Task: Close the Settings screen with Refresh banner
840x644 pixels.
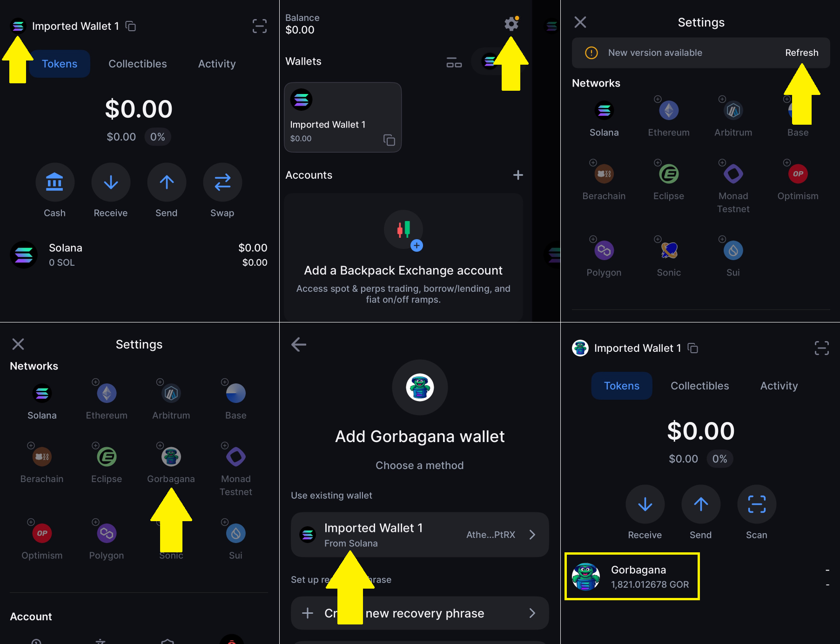Action: pos(580,22)
